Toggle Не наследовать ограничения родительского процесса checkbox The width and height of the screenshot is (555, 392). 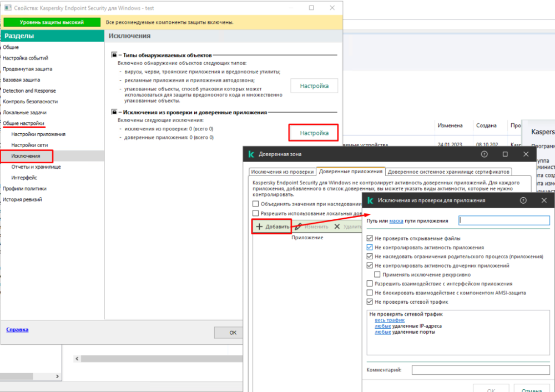click(370, 257)
